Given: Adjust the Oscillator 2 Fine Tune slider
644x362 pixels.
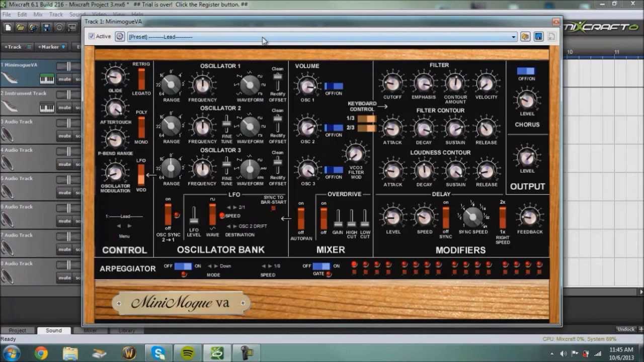Looking at the screenshot, I should (x=227, y=124).
